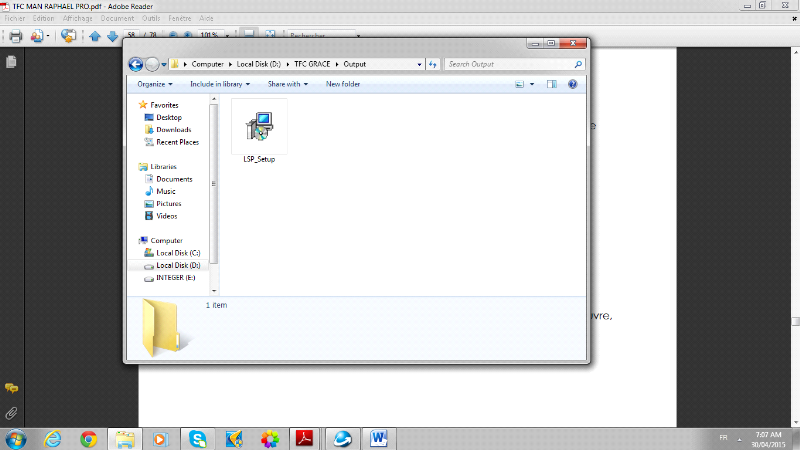Open the collaborate icon in Adobe Reader toolbar

(37, 36)
